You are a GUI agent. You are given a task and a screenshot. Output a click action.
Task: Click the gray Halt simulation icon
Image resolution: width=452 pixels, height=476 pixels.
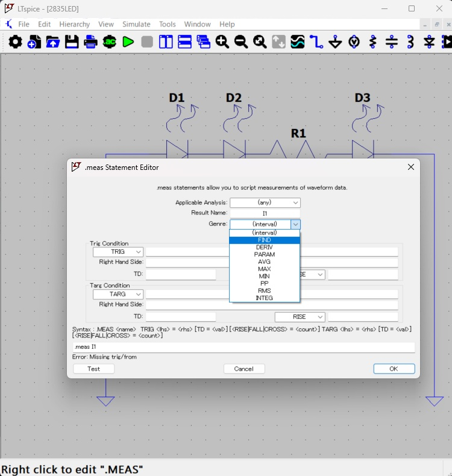tap(147, 42)
